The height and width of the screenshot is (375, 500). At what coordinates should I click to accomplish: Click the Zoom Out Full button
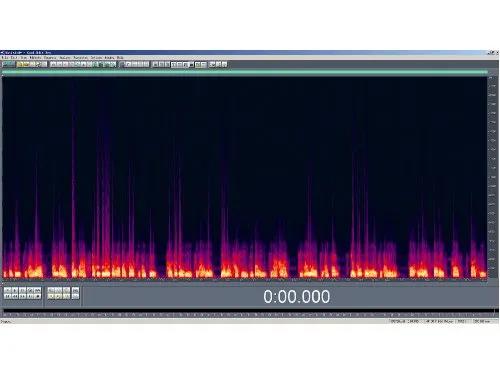[66, 290]
